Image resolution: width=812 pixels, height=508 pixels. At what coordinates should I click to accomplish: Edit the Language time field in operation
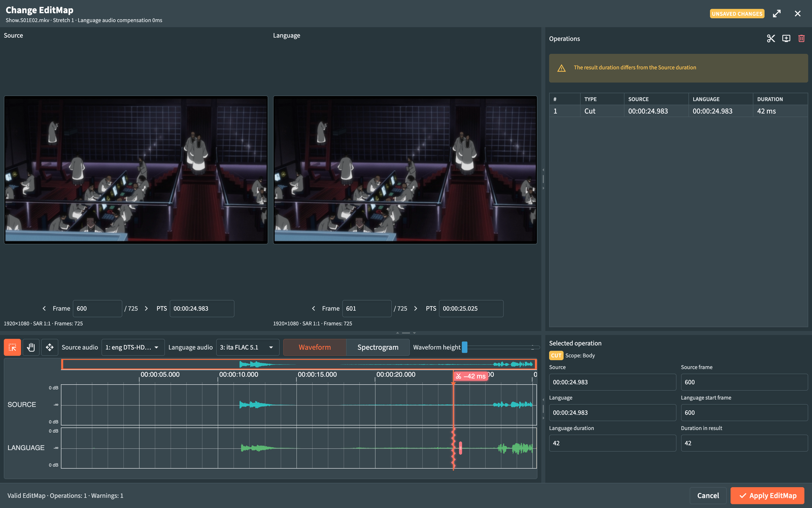click(x=613, y=412)
